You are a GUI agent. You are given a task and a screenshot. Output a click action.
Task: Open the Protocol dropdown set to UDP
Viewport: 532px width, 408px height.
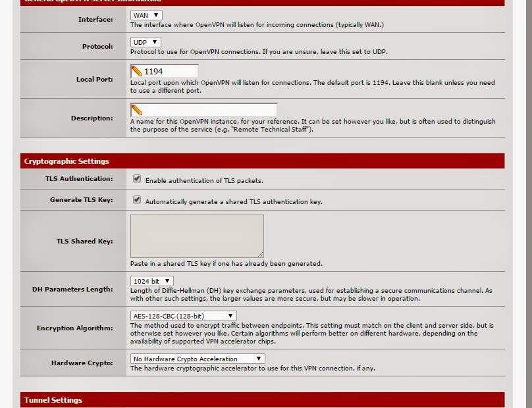coord(146,42)
